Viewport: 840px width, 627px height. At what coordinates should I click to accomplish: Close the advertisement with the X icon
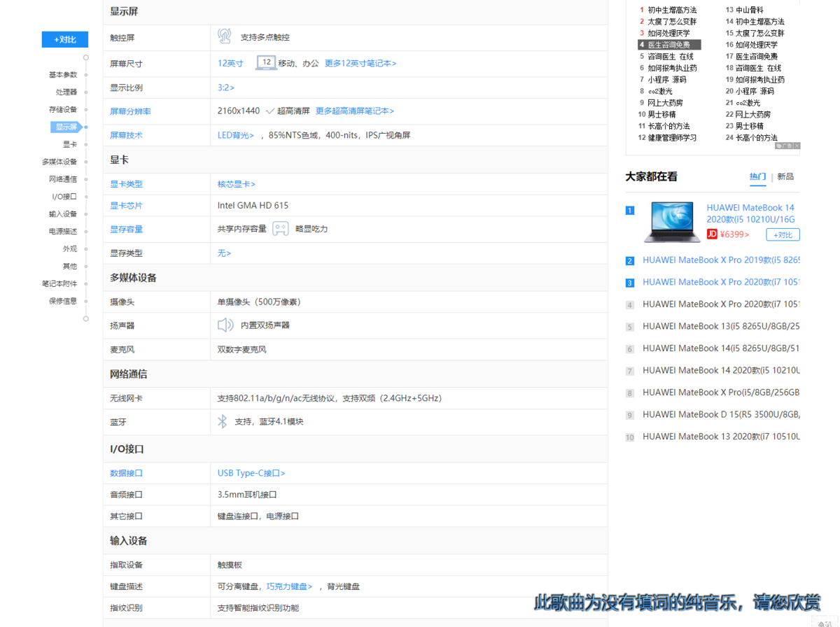point(797,146)
